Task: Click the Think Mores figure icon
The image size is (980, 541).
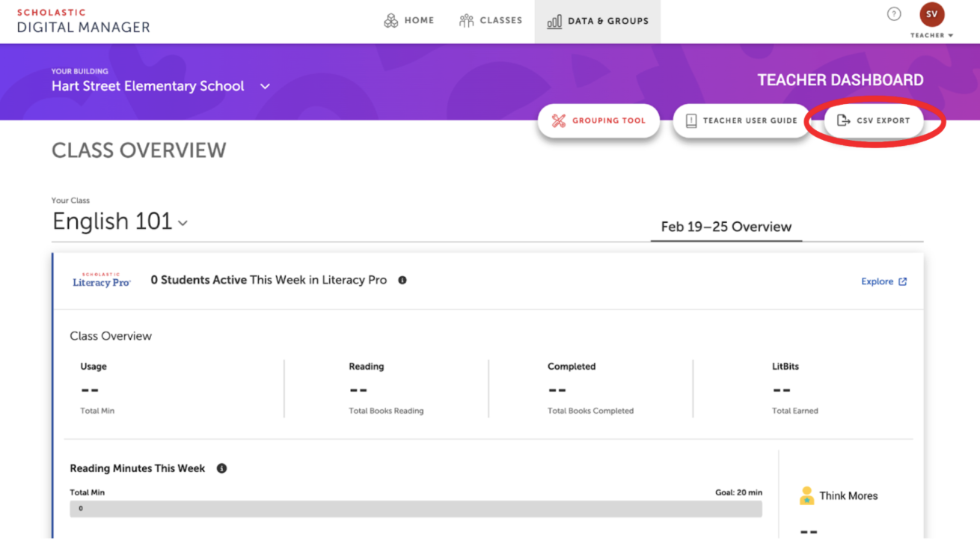Action: point(806,495)
